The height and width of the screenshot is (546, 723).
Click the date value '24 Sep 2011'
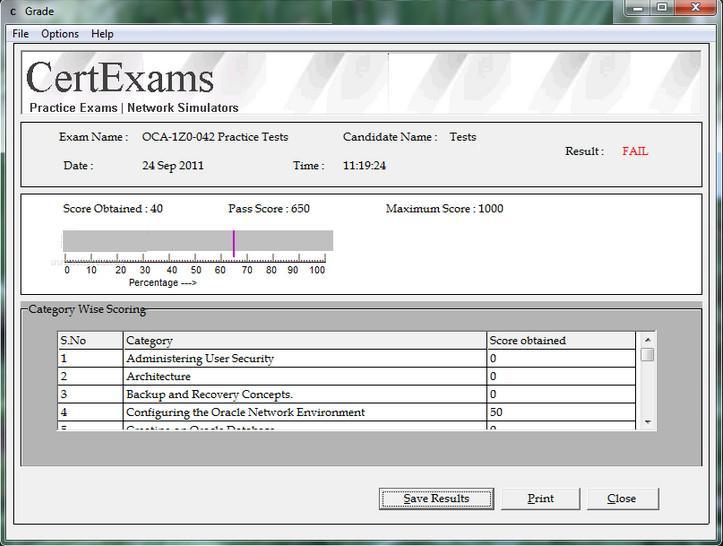point(173,166)
